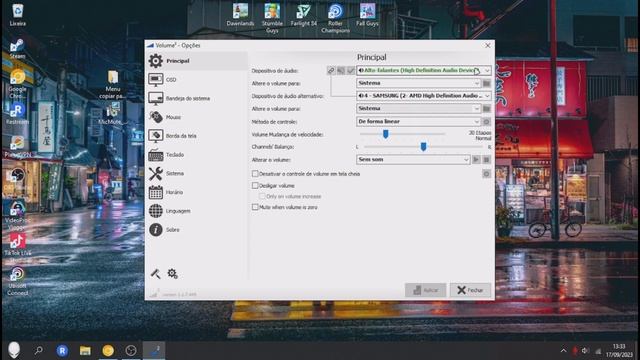Click the Farlight 84 desktop shortcut
The image size is (640, 360).
[x=304, y=15]
